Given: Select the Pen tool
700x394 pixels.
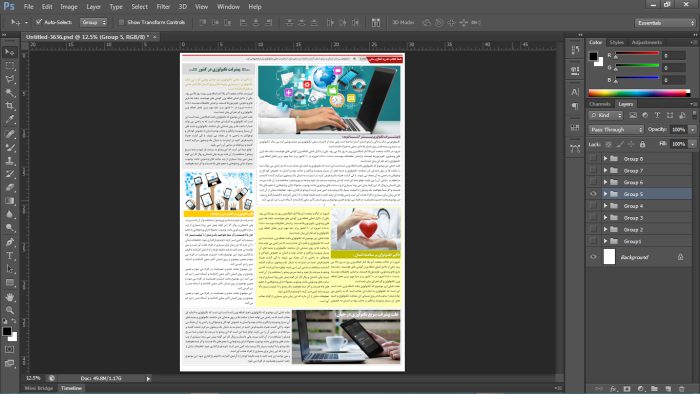Looking at the screenshot, I should click(9, 242).
